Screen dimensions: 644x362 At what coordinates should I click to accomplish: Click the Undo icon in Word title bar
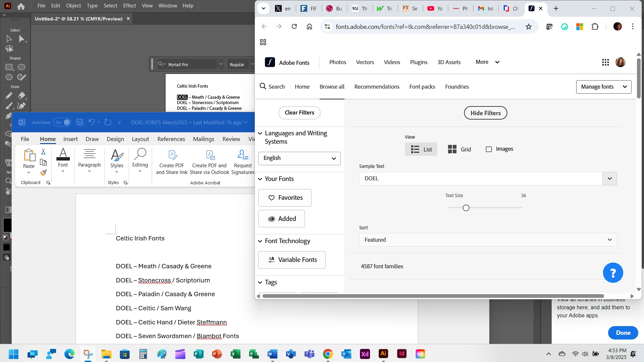91,122
